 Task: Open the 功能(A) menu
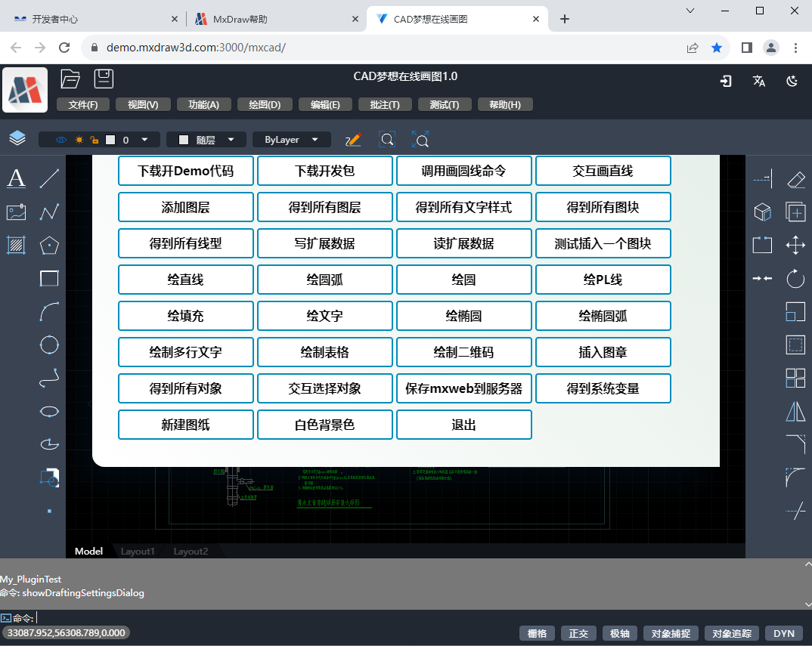(203, 104)
